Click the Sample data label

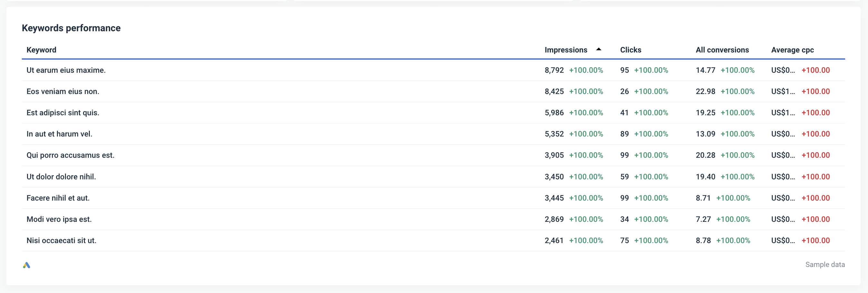[x=825, y=264]
